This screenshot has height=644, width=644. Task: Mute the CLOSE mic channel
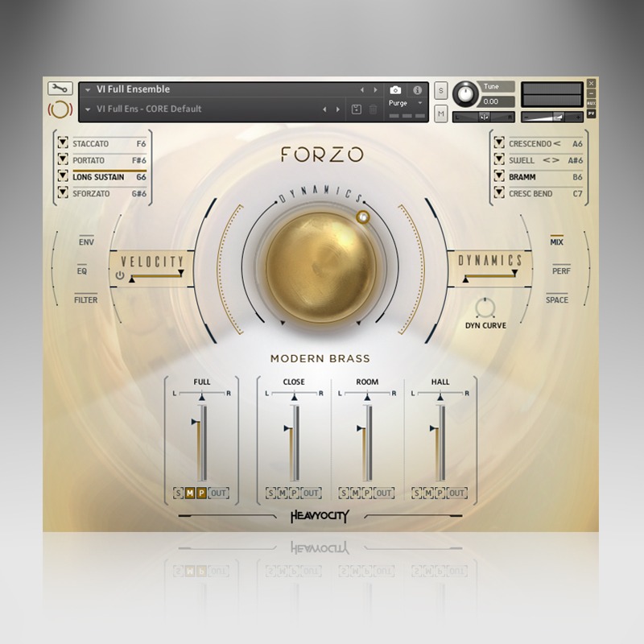point(283,493)
